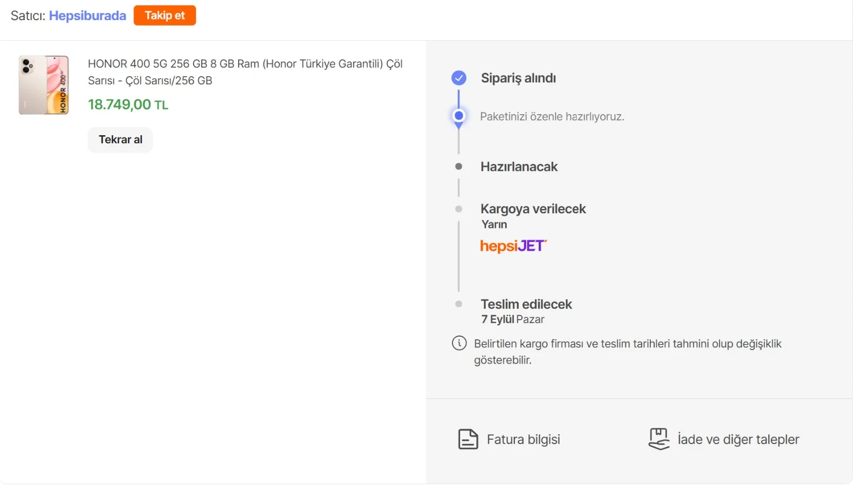
Task: Open the HONOR 400 phone thumbnail
Action: click(x=44, y=85)
